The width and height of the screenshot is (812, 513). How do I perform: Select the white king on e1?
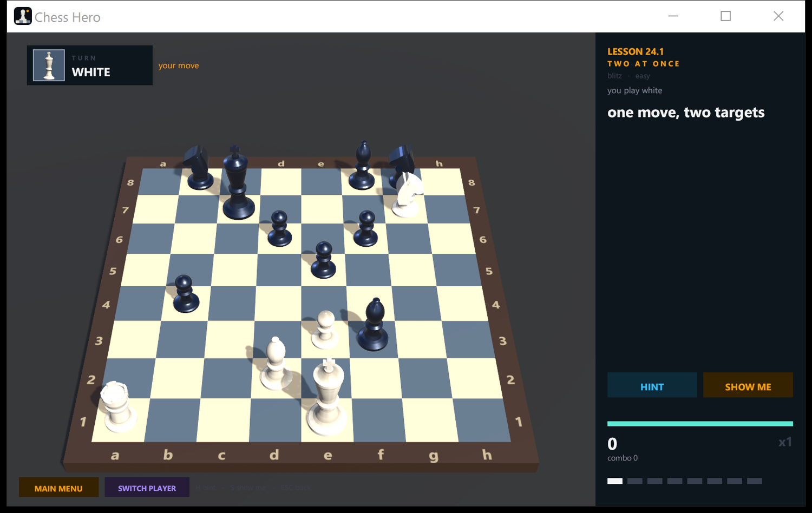(327, 398)
